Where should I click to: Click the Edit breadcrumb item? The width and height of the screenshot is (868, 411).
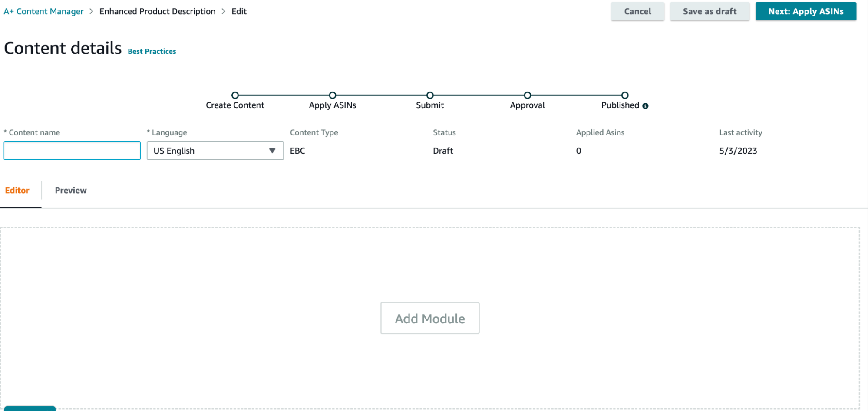239,11
